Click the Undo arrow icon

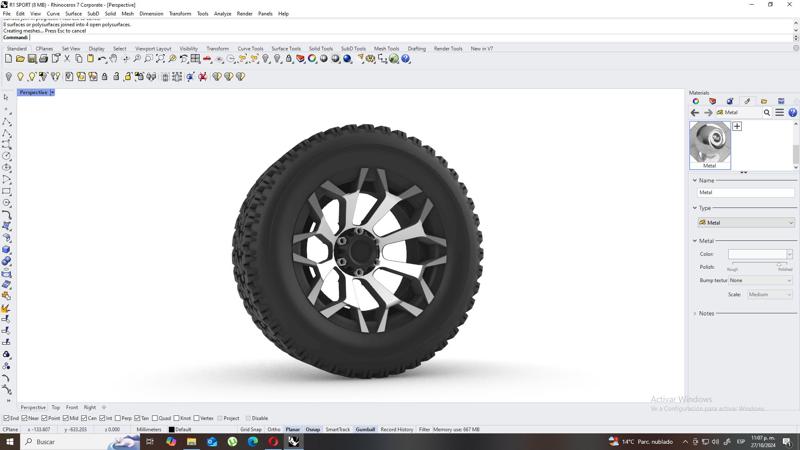click(x=102, y=59)
